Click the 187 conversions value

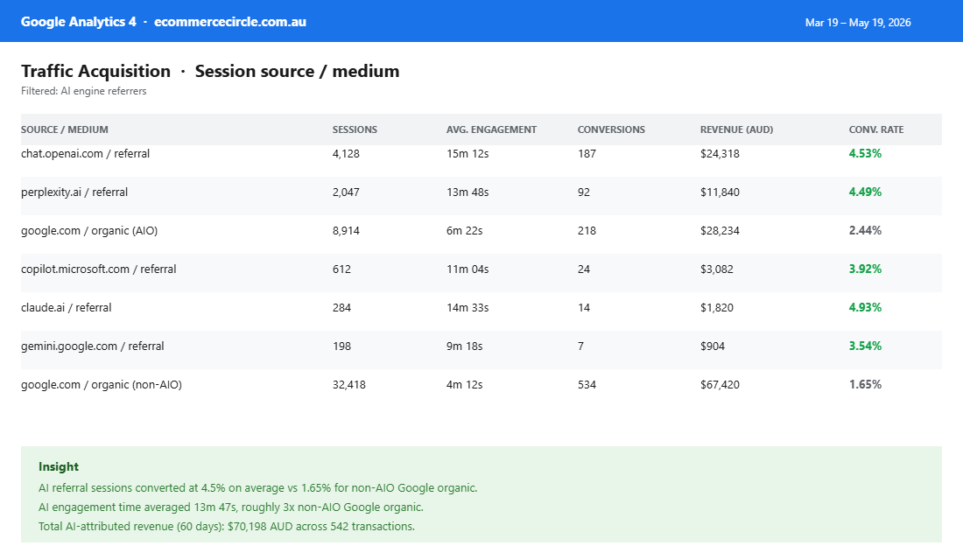pyautogui.click(x=587, y=153)
